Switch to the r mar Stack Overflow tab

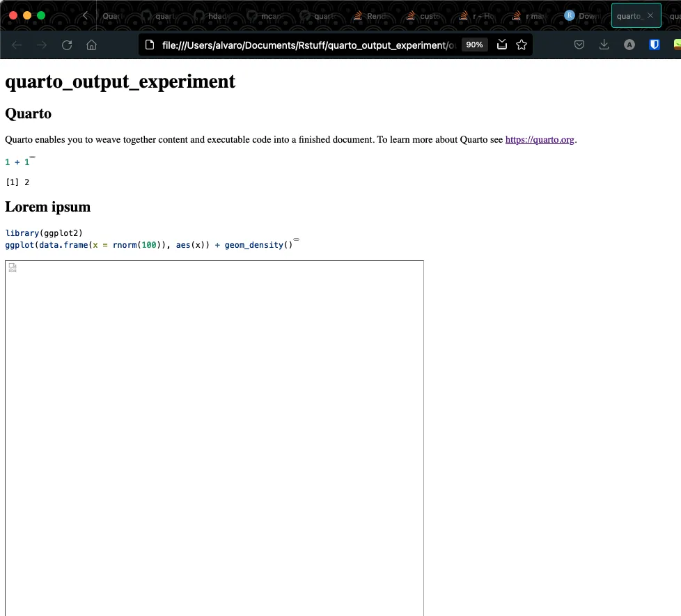pyautogui.click(x=531, y=16)
